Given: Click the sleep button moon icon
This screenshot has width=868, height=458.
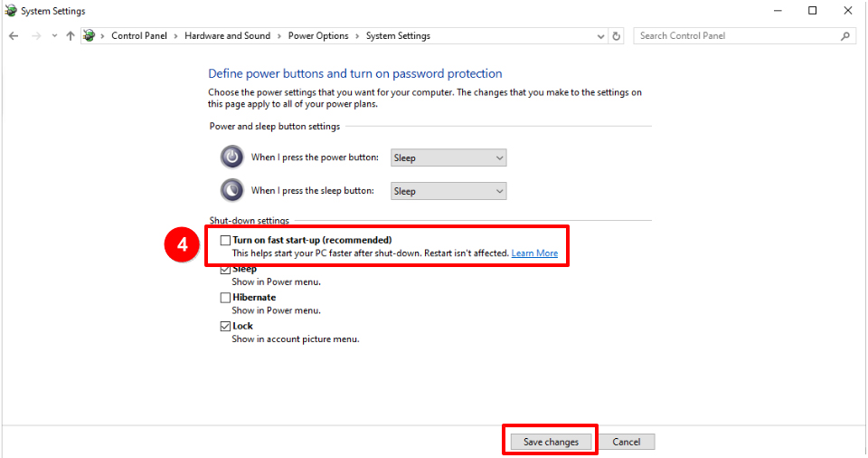Looking at the screenshot, I should 232,190.
